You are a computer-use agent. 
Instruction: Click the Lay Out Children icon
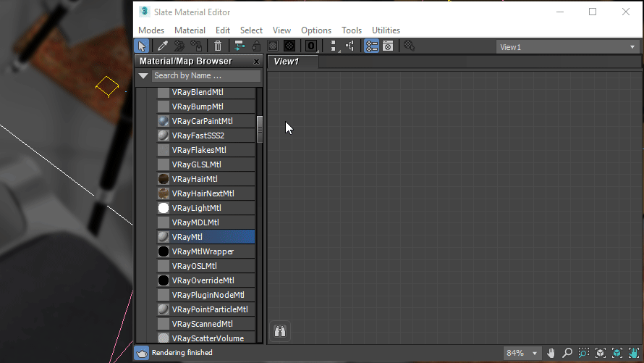[x=350, y=46]
